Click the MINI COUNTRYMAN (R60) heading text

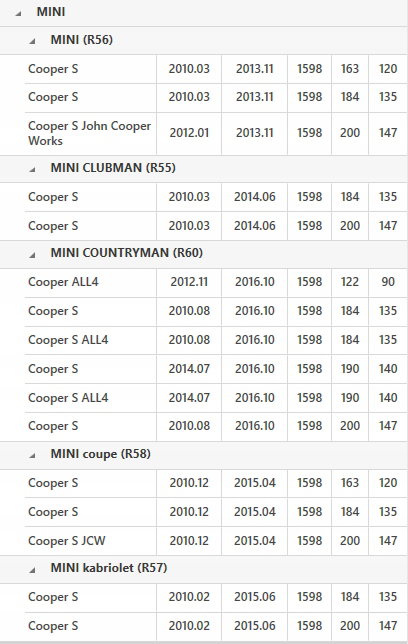click(127, 253)
